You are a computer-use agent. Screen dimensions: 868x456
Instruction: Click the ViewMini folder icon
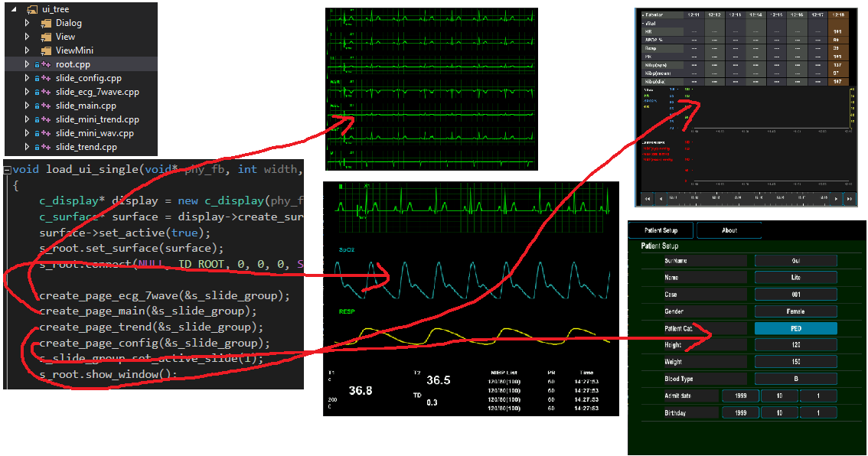pos(44,50)
